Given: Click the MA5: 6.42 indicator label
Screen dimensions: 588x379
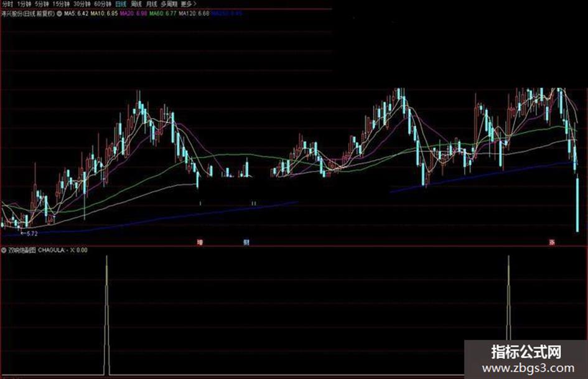Looking at the screenshot, I should click(x=76, y=14).
